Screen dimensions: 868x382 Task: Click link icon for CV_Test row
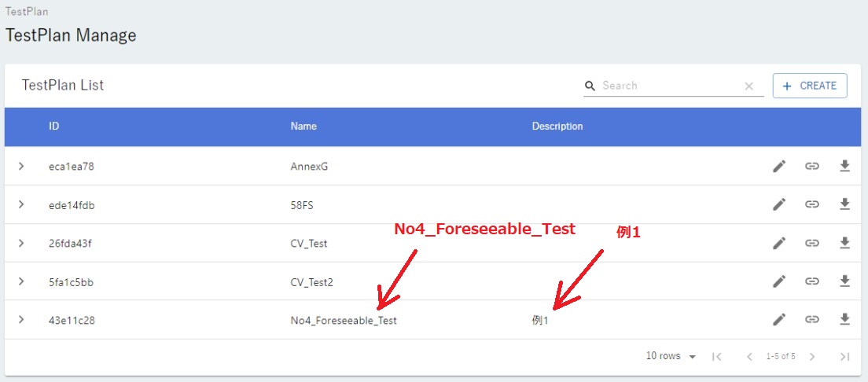pyautogui.click(x=812, y=243)
